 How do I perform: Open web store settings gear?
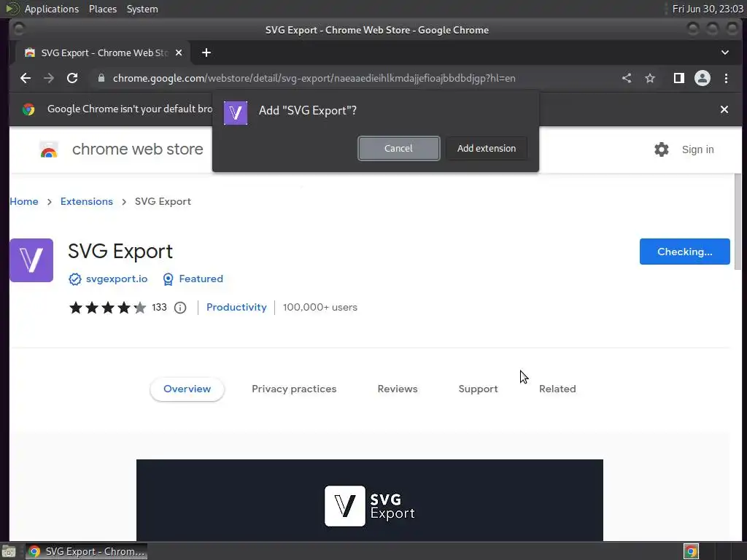pyautogui.click(x=661, y=149)
